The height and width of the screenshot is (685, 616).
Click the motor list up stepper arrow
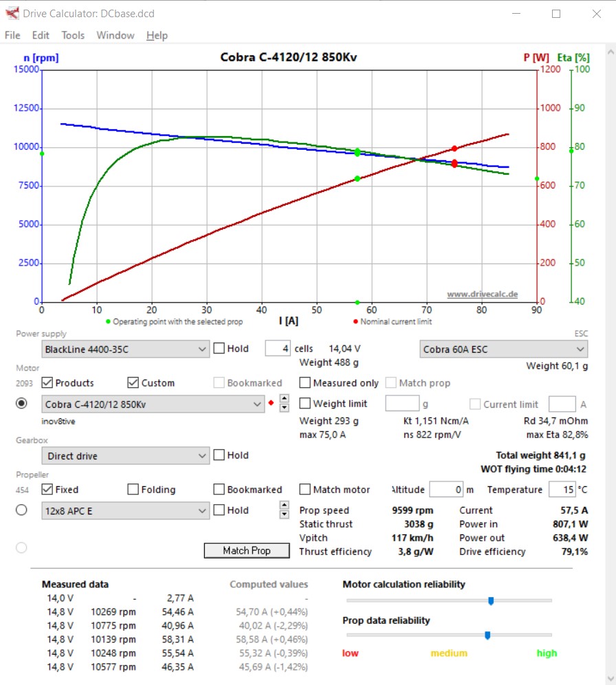click(x=284, y=398)
